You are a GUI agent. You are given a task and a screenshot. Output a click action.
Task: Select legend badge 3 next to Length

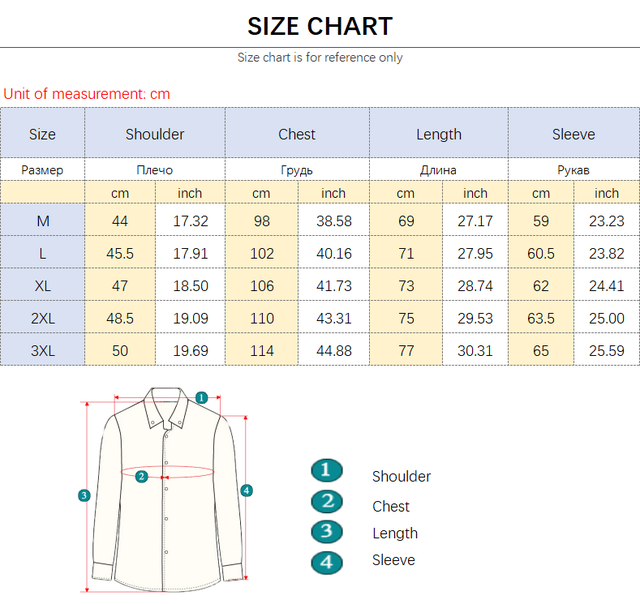pos(327,532)
